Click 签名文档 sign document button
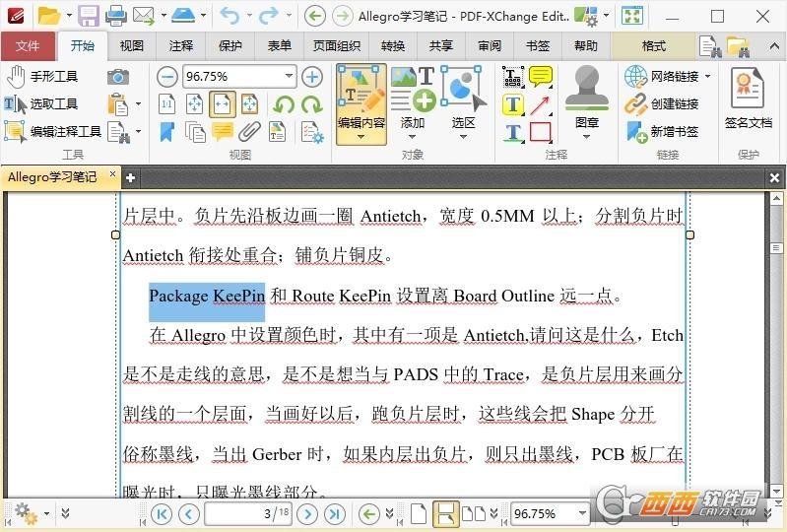This screenshot has width=787, height=532. 748,100
